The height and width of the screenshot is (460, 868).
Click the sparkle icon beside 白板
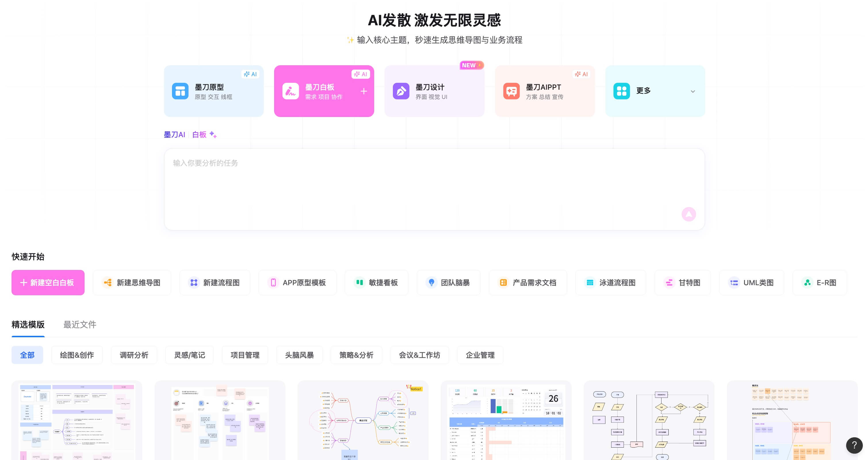(x=213, y=134)
